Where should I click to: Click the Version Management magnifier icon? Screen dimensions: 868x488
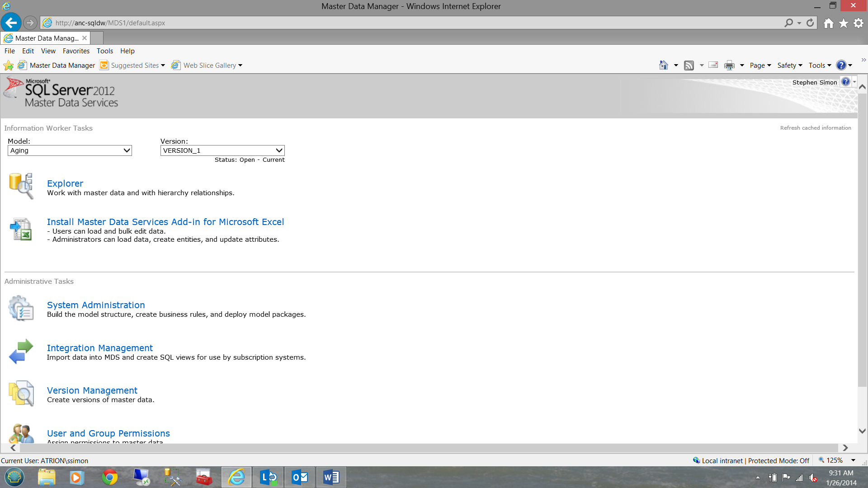tap(21, 393)
